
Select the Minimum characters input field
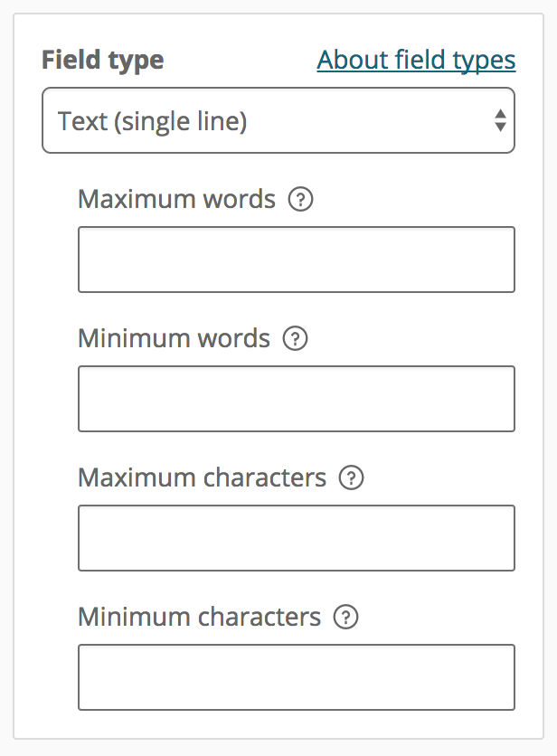click(296, 677)
